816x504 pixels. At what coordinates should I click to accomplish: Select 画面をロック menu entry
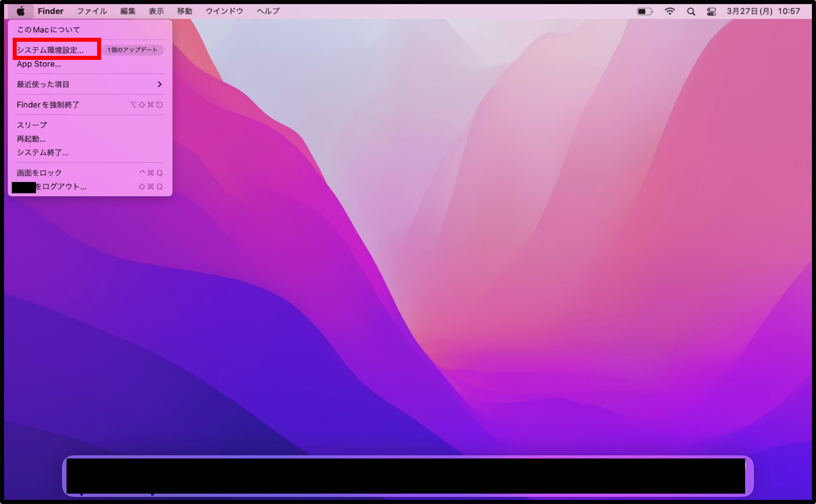(39, 173)
